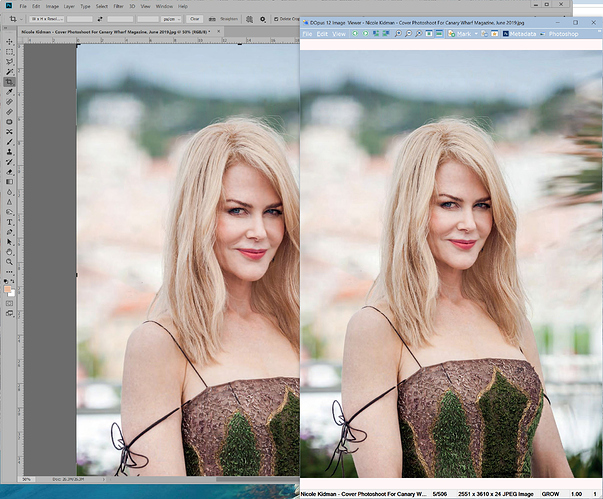
Task: Swap foreground and background colors
Action: [13, 281]
